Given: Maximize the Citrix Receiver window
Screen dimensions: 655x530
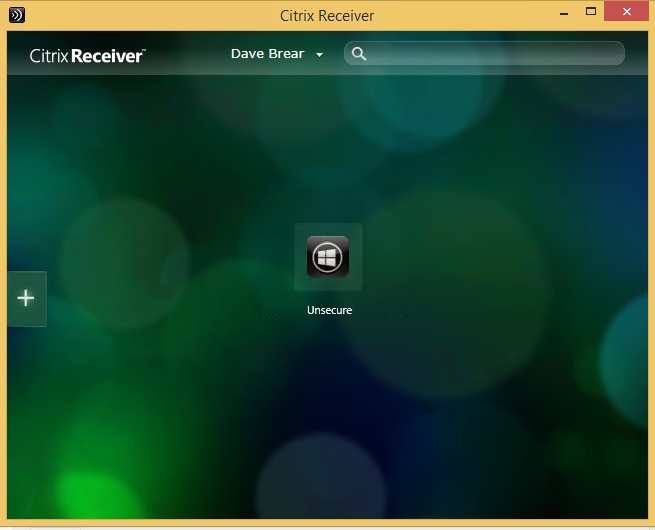Looking at the screenshot, I should point(592,12).
